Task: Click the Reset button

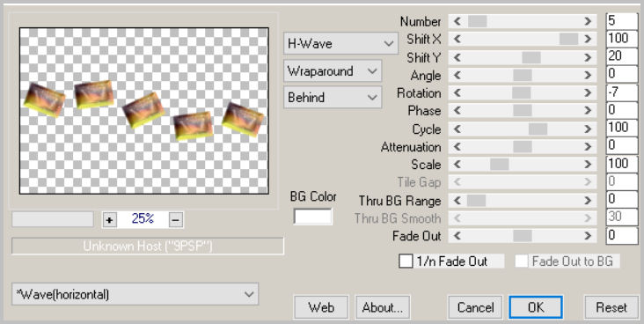Action: pyautogui.click(x=611, y=307)
